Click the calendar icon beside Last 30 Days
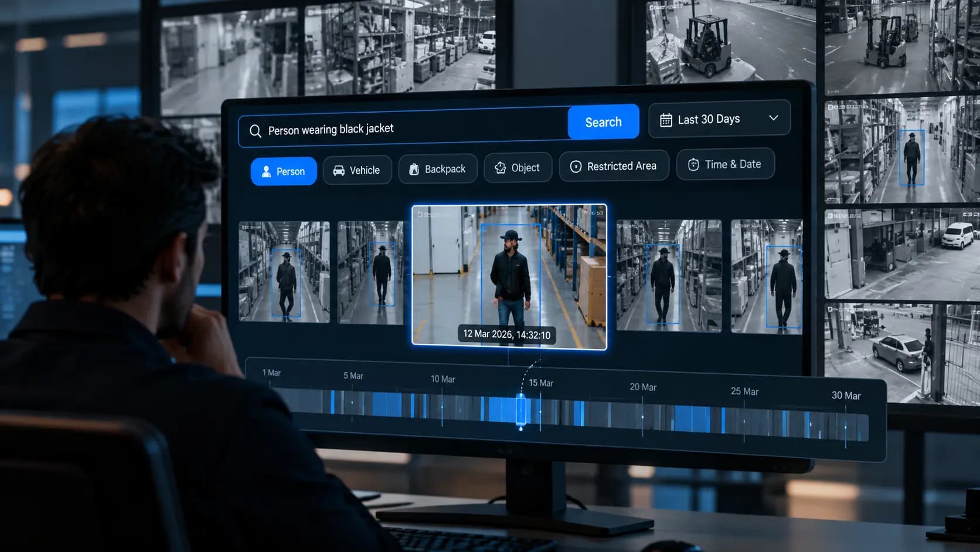The width and height of the screenshot is (980, 552). [x=666, y=120]
